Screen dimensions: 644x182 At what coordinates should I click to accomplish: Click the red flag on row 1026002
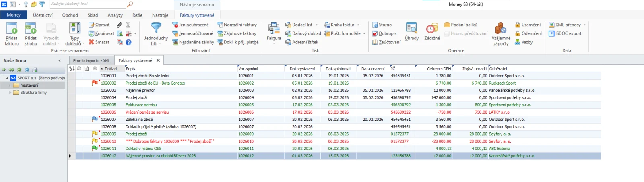pyautogui.click(x=95, y=83)
